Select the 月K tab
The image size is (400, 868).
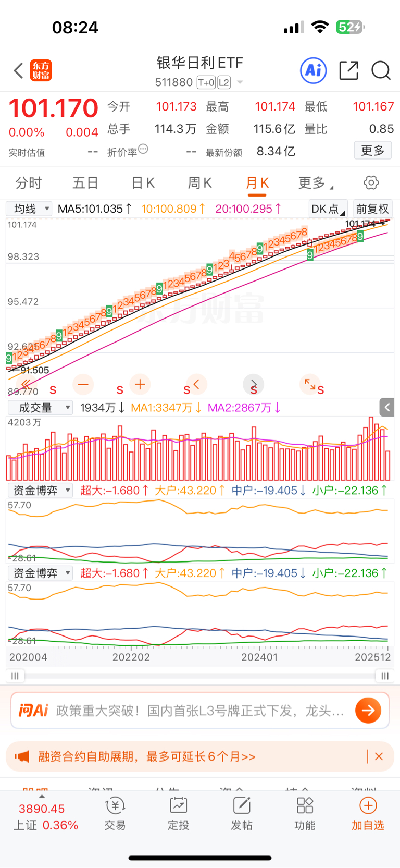point(257,183)
